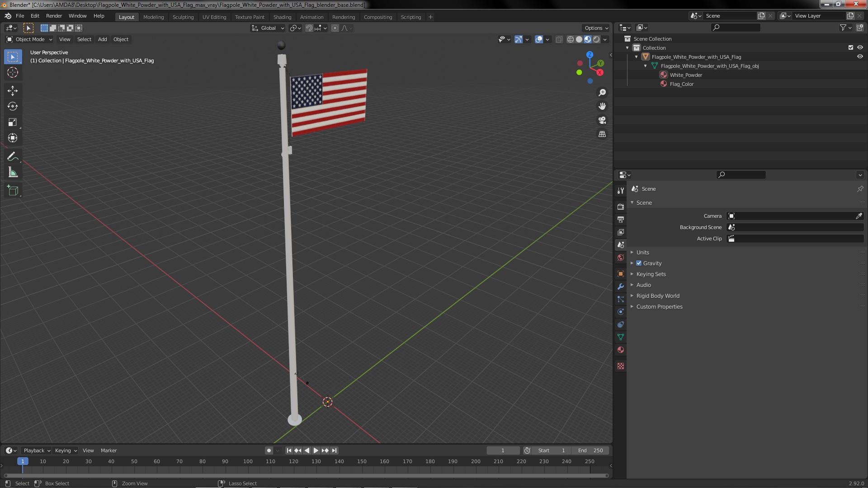Toggle camera view with camera icon
Screen dimensions: 868x488
(x=602, y=120)
